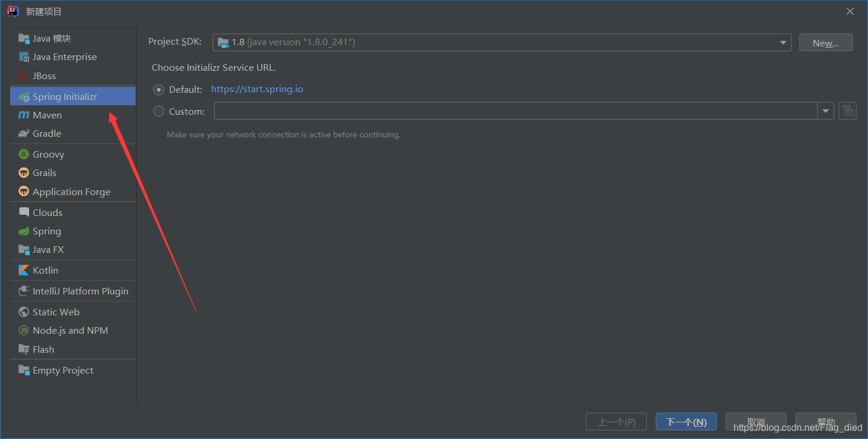This screenshot has height=439, width=868.
Task: Click the Clouds speech-bubble icon
Action: (24, 212)
